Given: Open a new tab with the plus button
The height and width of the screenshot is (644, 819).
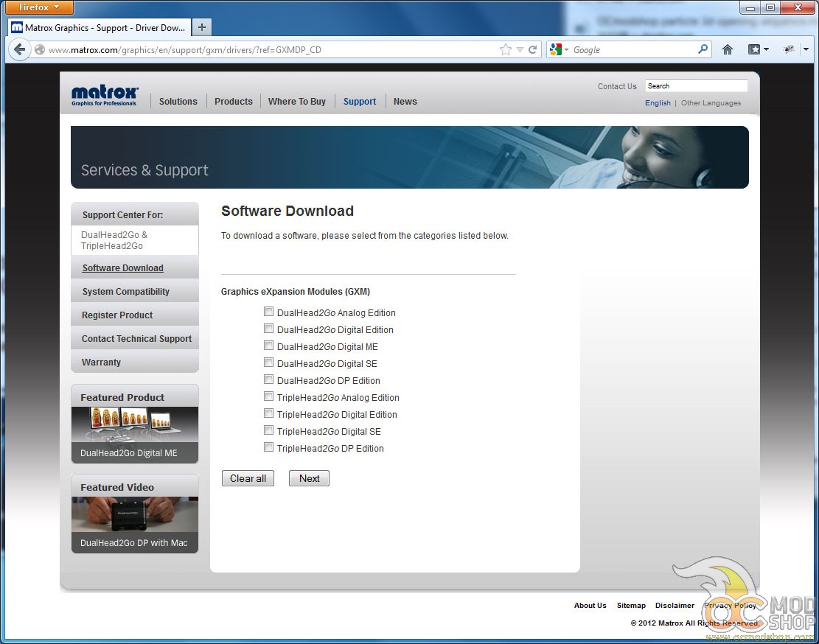Looking at the screenshot, I should [201, 27].
